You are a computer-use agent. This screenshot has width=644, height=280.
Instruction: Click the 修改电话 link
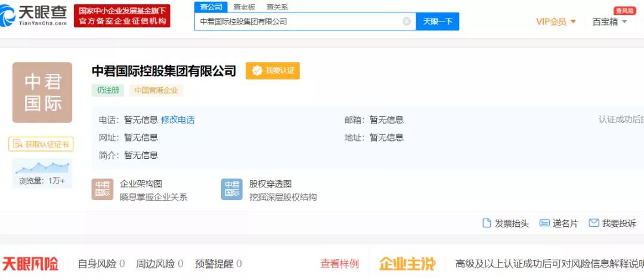click(178, 119)
